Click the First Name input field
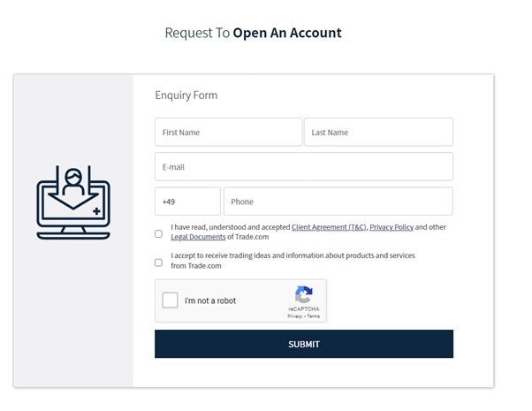Image resolution: width=532 pixels, height=411 pixels. click(228, 132)
